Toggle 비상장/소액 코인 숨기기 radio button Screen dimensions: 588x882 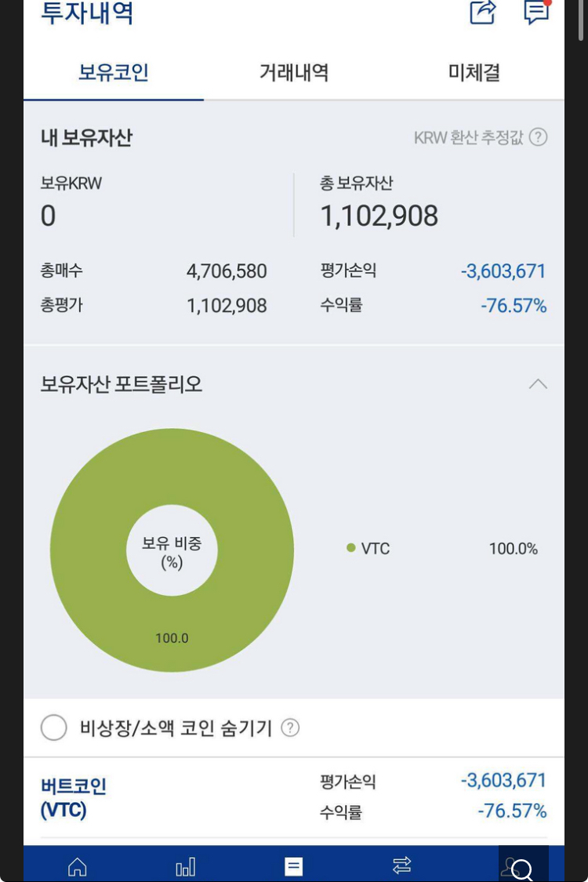pos(54,728)
